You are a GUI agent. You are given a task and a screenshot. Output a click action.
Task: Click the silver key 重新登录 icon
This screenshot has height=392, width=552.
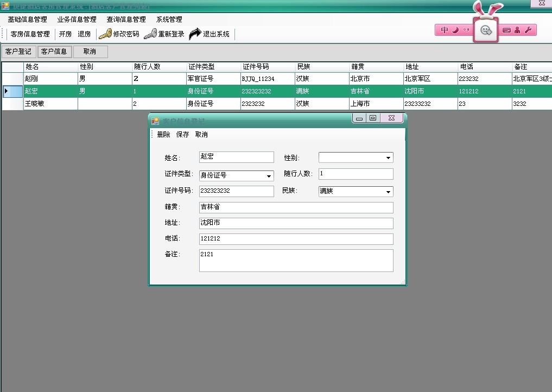click(x=150, y=34)
